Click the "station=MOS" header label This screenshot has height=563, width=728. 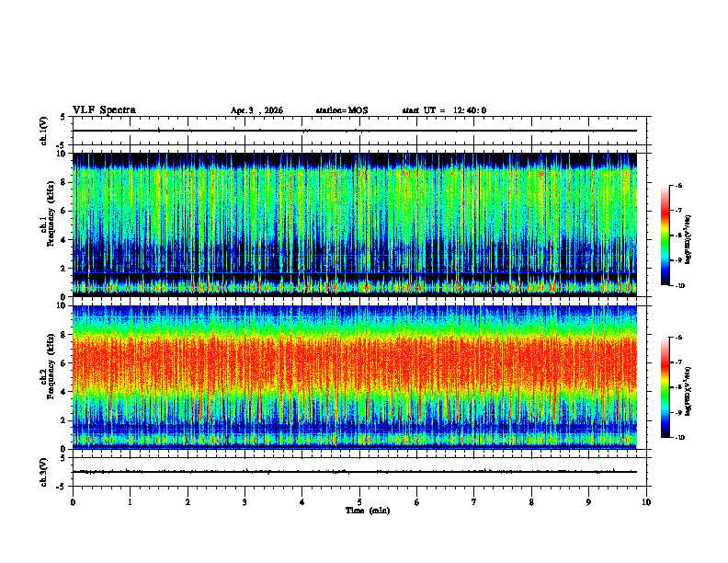coord(342,110)
